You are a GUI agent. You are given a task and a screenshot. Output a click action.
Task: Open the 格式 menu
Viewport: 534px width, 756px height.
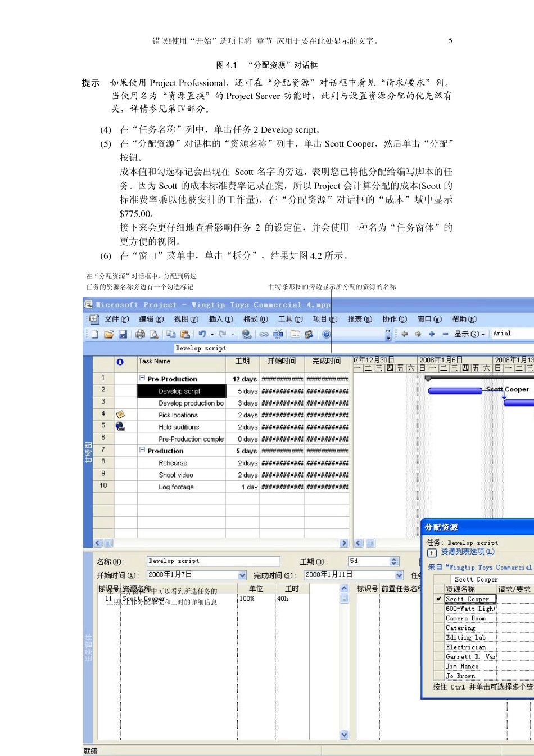256,319
